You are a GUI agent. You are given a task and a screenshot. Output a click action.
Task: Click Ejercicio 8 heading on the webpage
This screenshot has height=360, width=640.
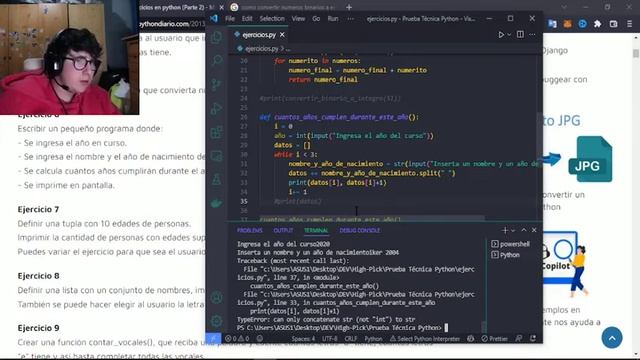(38, 276)
